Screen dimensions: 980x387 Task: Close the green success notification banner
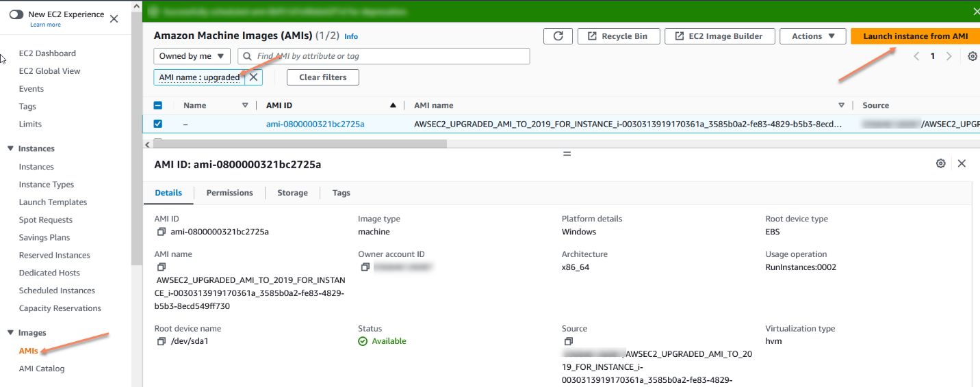tap(976, 11)
